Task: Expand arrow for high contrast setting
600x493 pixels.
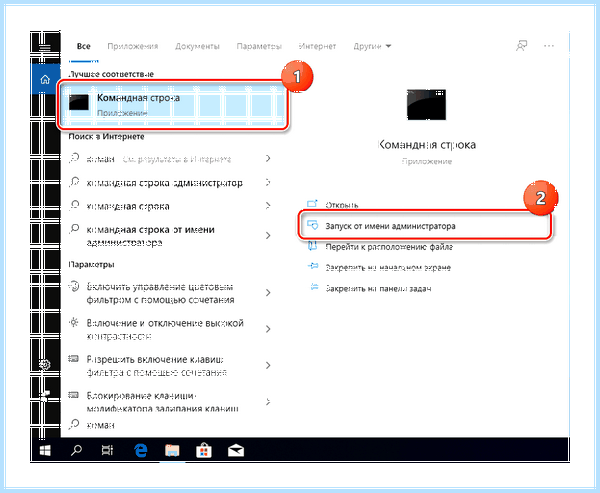Action: coord(268,329)
